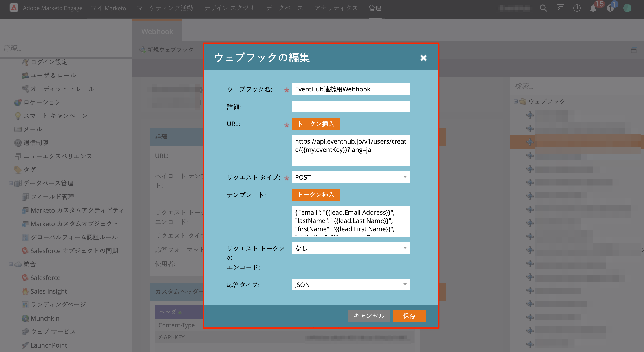Screen dimensions: 644x352
Task: Open ウェブ サービス in admin tree
Action: 53,332
